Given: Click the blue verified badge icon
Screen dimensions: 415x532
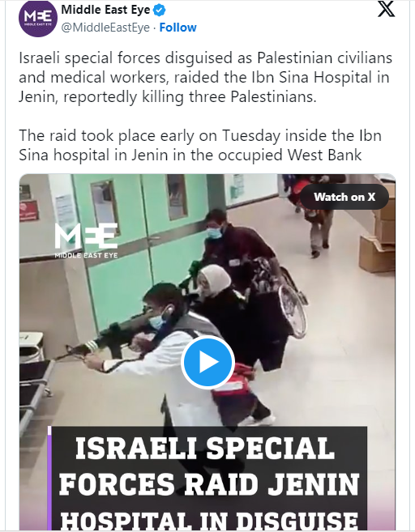Looking at the screenshot, I should click(x=160, y=11).
